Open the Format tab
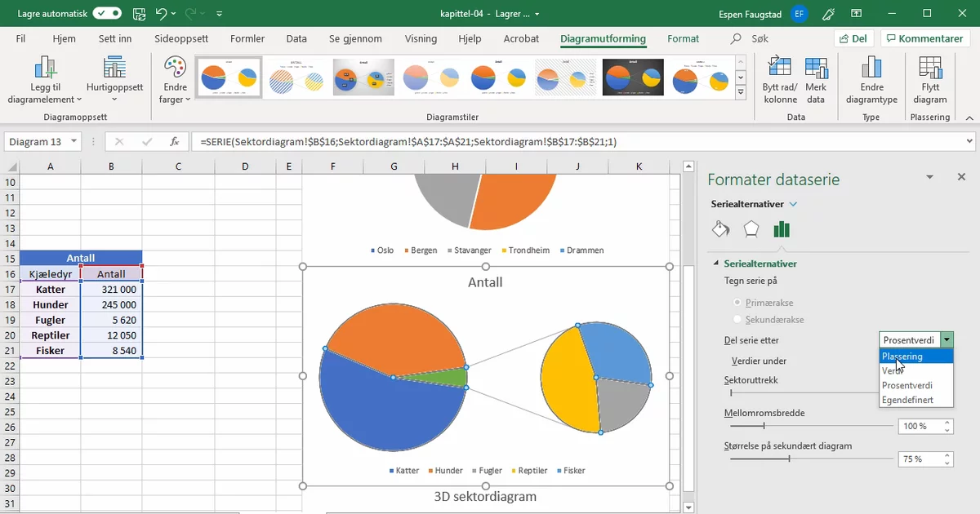The width and height of the screenshot is (980, 514). [x=683, y=38]
